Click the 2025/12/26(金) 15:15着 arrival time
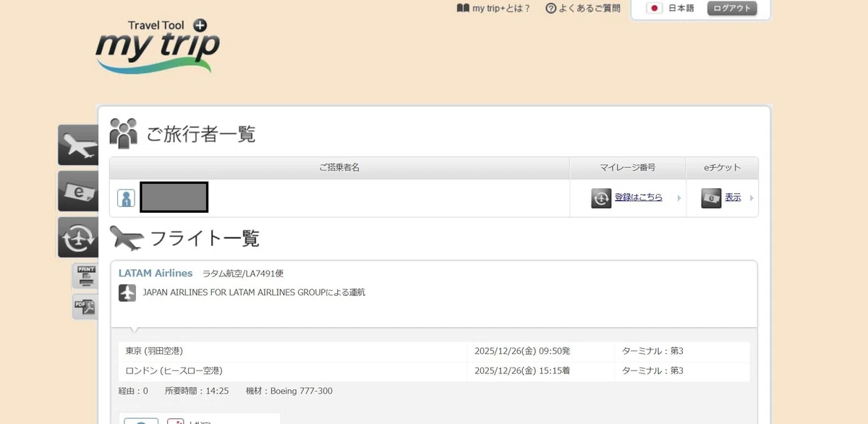868x424 pixels. (x=522, y=371)
